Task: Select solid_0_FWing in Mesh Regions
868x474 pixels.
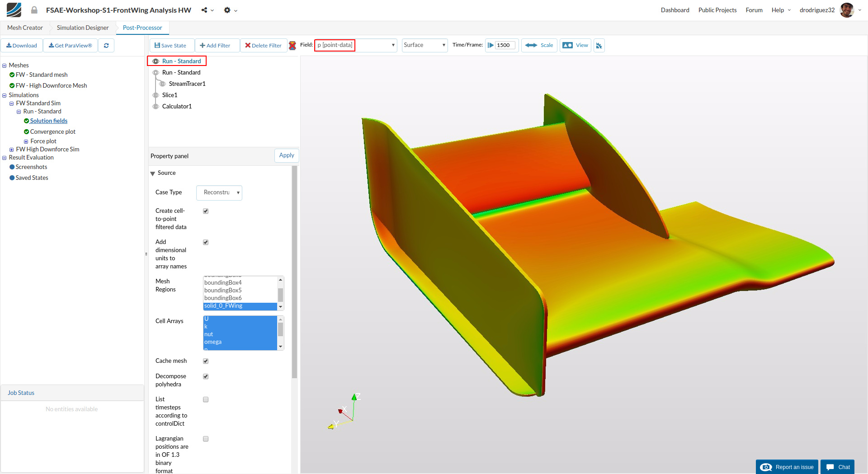Action: [x=240, y=306]
